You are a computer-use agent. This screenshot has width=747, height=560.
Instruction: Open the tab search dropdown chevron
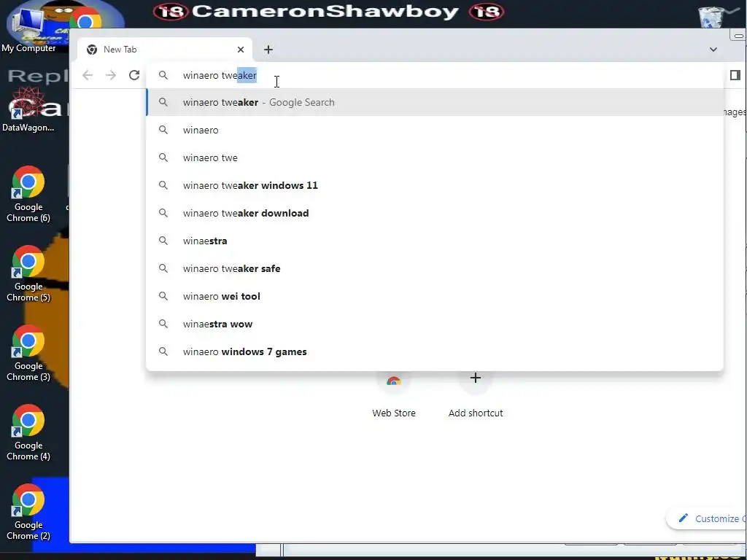pos(713,50)
